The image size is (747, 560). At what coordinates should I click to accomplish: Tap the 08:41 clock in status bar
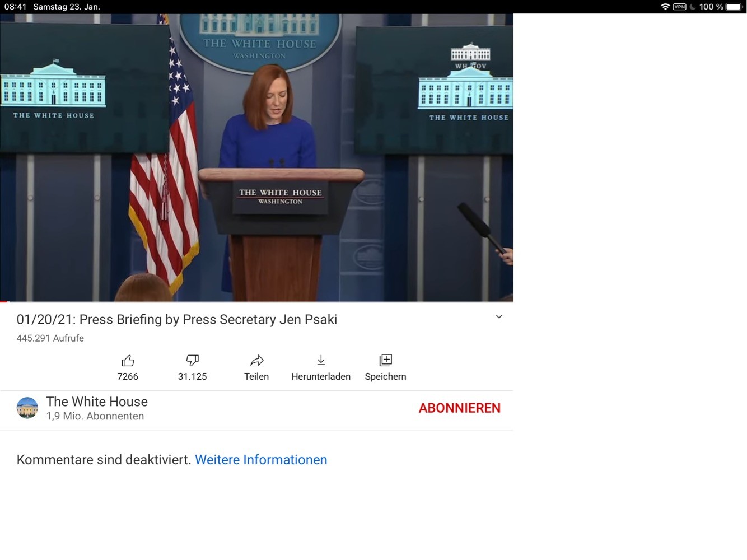point(16,7)
